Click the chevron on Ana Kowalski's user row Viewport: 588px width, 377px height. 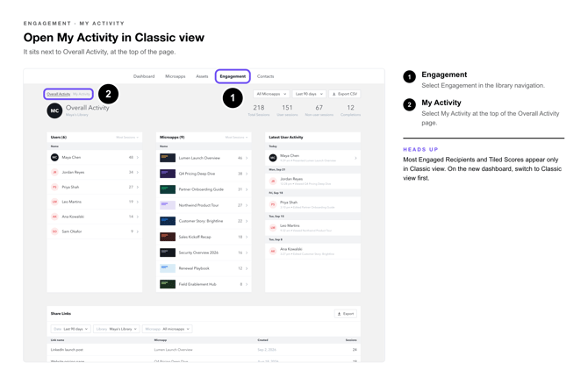click(x=138, y=217)
